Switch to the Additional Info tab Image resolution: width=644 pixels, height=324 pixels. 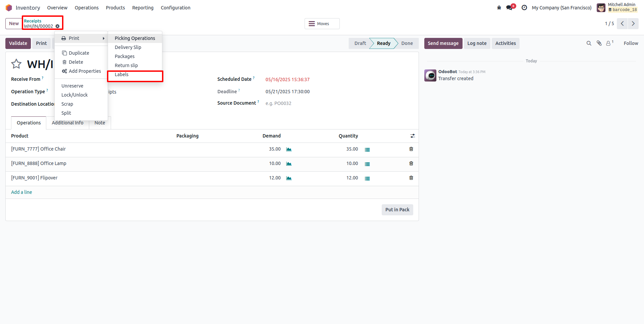point(67,123)
